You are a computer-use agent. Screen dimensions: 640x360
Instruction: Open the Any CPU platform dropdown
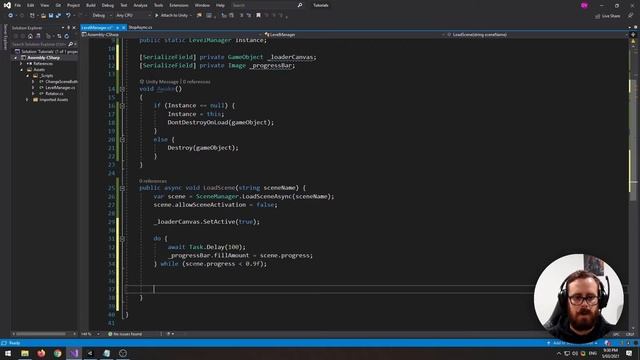(x=133, y=16)
